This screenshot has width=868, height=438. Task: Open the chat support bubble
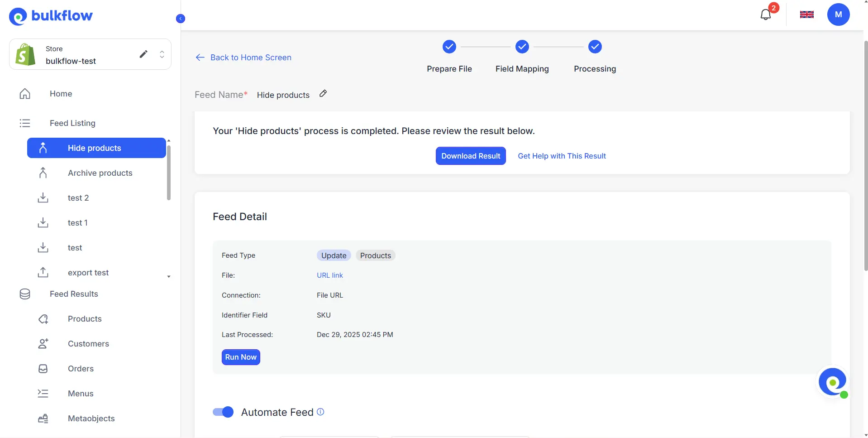coord(833,382)
